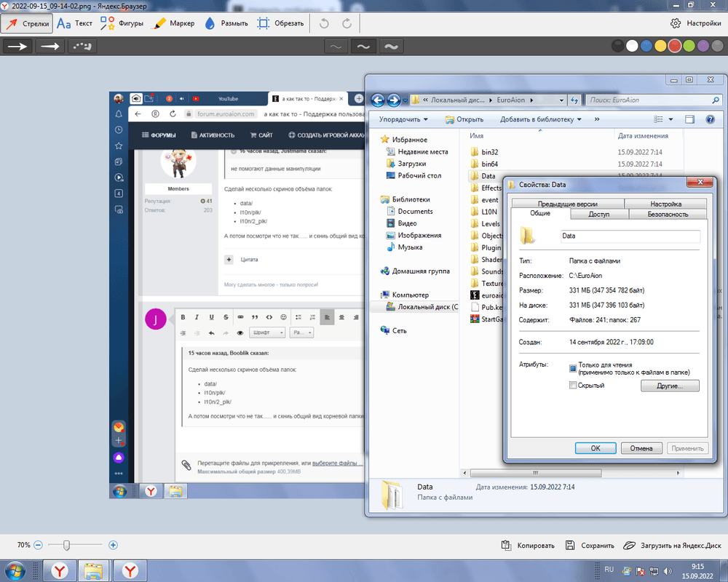
Task: Upload via Загрузить на Яндекс.Диск
Action: [x=673, y=545]
